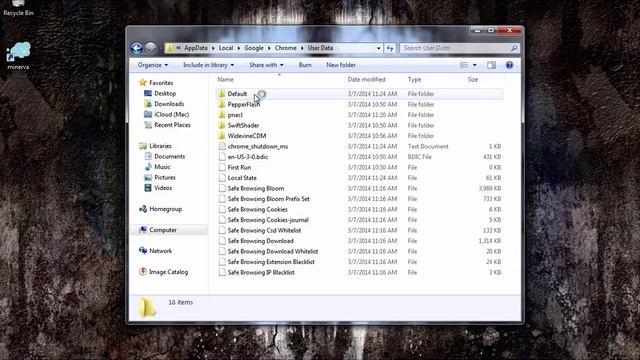Select Safe Browsing Csd Whitelist file

tap(264, 231)
